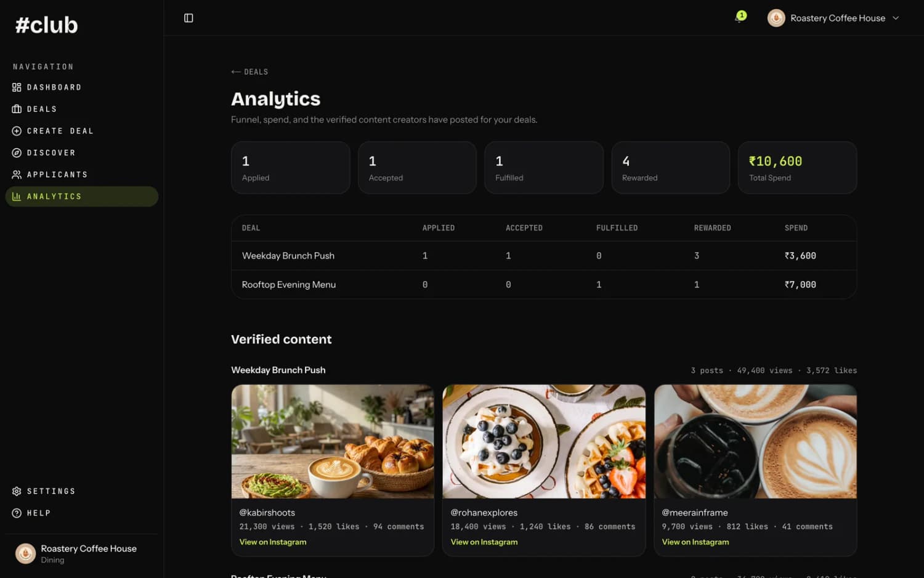The width and height of the screenshot is (924, 578).
Task: Click the #club logo
Action: 47,25
